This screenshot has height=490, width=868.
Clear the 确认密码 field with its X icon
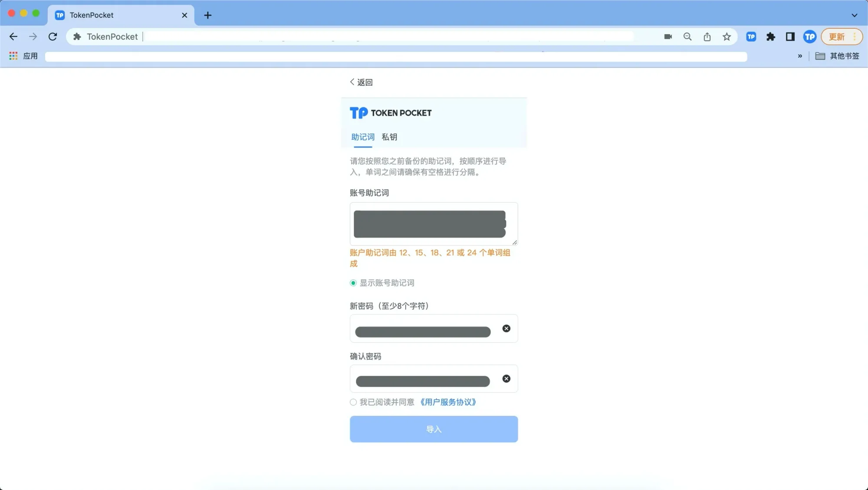point(506,379)
